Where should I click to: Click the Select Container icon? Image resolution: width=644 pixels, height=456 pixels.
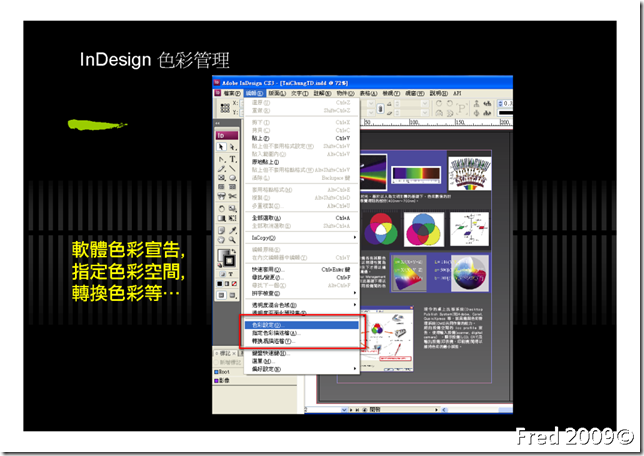(x=476, y=104)
